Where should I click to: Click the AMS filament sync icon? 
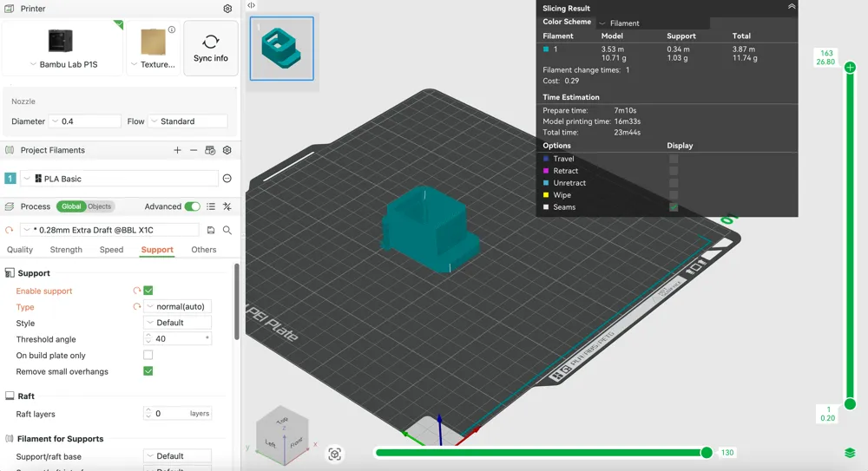(210, 150)
